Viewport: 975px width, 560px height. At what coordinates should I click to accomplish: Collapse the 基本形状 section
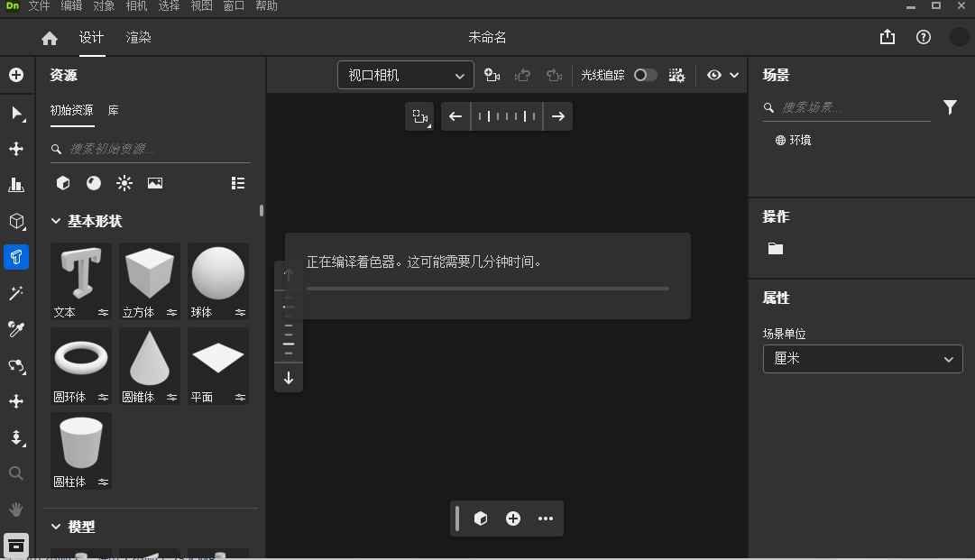(x=55, y=221)
